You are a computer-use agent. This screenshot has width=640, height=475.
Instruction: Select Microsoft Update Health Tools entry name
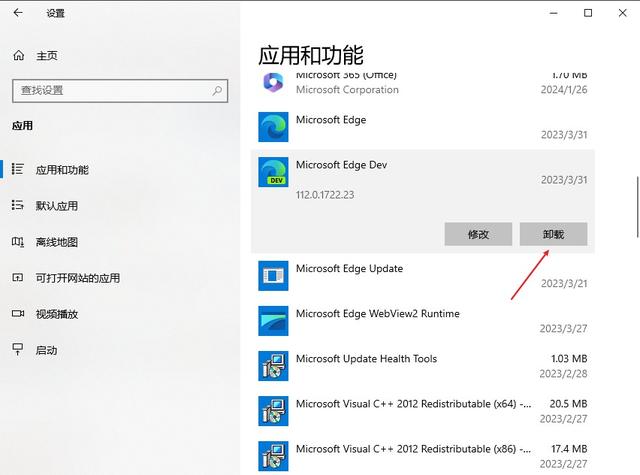pyautogui.click(x=366, y=359)
